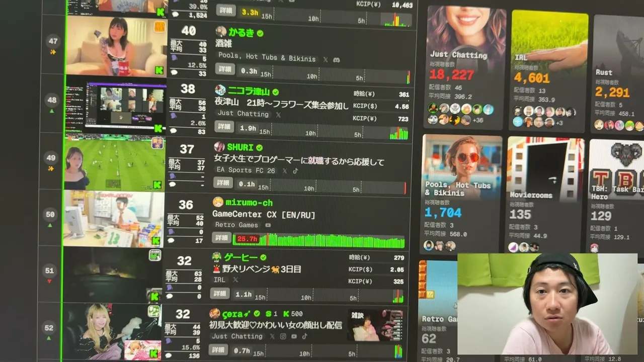Open the Rust category card
This screenshot has width=644, height=362.
pos(619,74)
